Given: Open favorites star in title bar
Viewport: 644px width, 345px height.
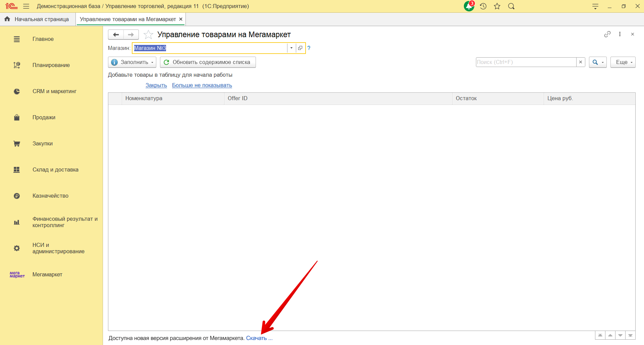Looking at the screenshot, I should click(497, 6).
